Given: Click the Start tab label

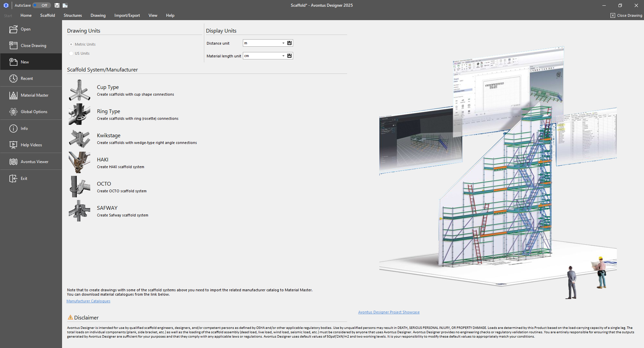Looking at the screenshot, I should [8, 16].
